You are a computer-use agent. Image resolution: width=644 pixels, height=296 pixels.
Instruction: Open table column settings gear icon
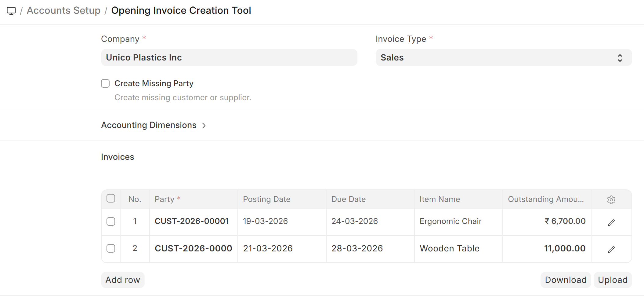pyautogui.click(x=611, y=199)
